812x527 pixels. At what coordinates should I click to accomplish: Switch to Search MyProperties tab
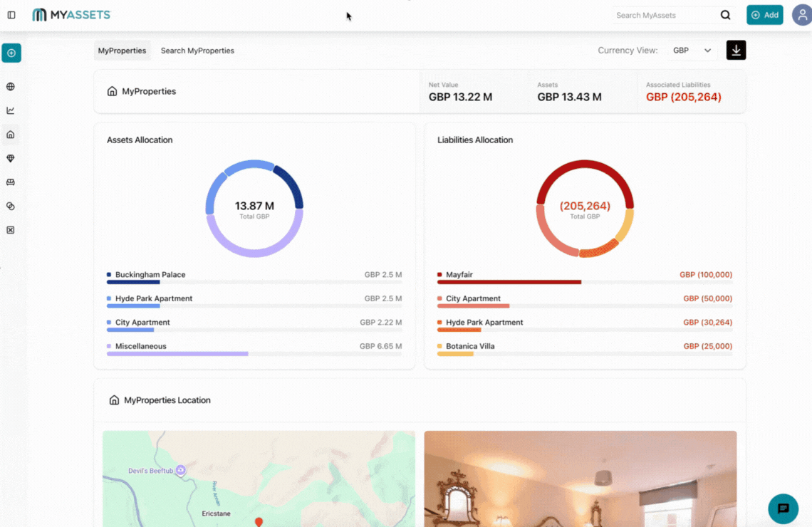(x=197, y=51)
